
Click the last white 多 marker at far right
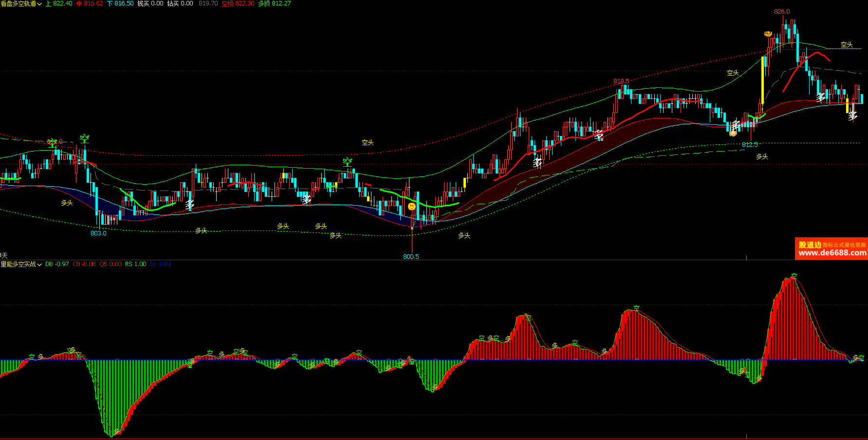click(x=852, y=116)
